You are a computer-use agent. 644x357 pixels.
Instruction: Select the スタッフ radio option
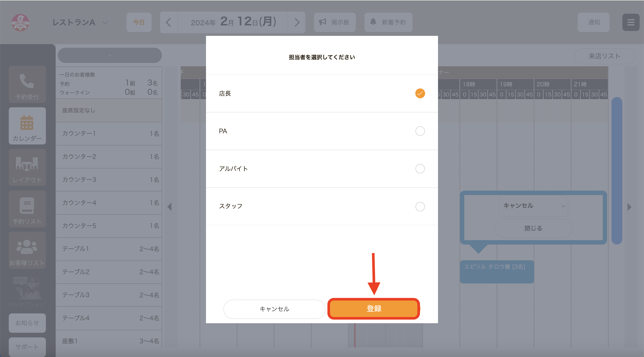(x=420, y=206)
